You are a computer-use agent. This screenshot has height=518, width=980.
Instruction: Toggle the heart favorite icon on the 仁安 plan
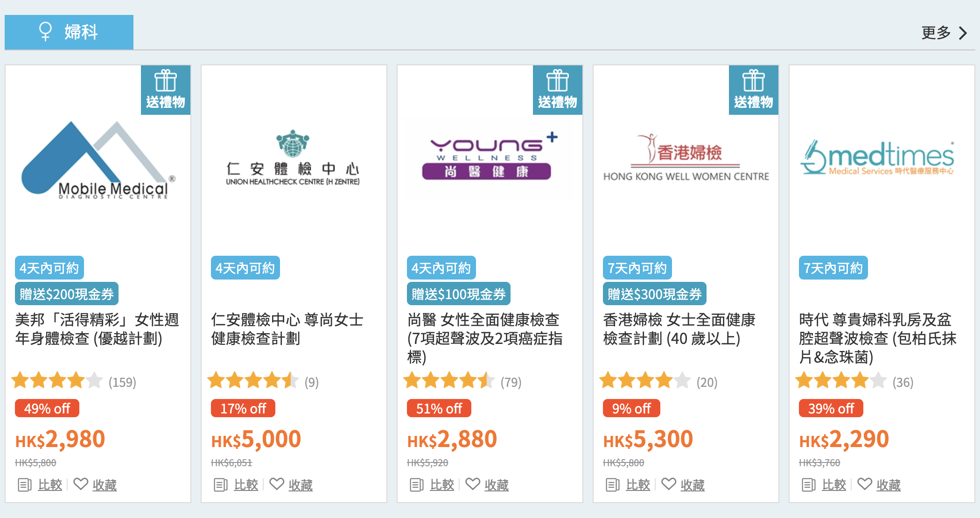tap(277, 484)
